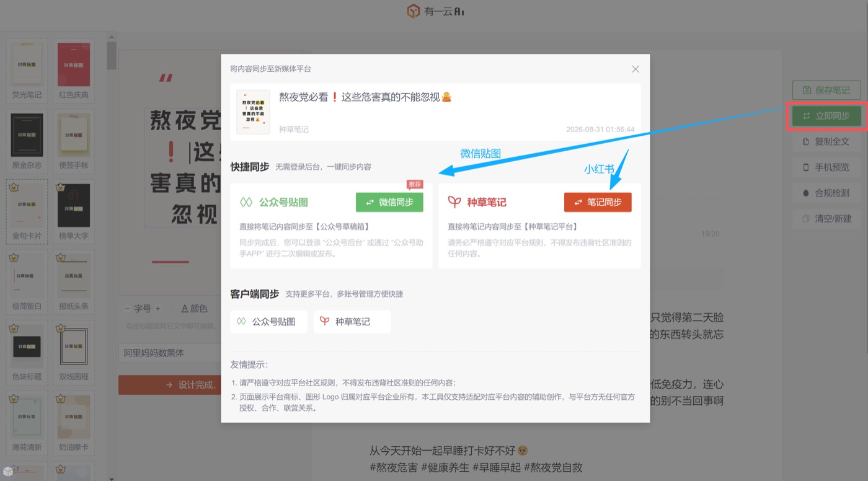
Task: Select the 色块标题 cover template
Action: click(x=27, y=353)
